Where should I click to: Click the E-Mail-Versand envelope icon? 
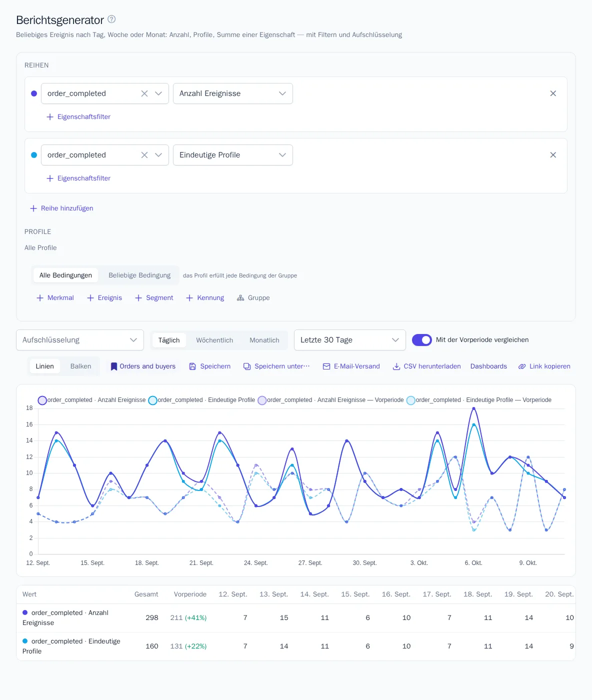(x=326, y=366)
